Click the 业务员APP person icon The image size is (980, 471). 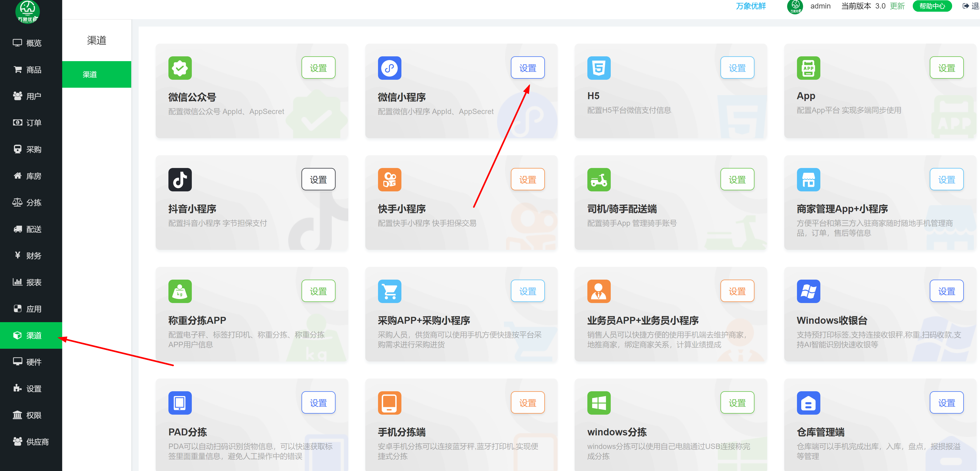tap(599, 291)
